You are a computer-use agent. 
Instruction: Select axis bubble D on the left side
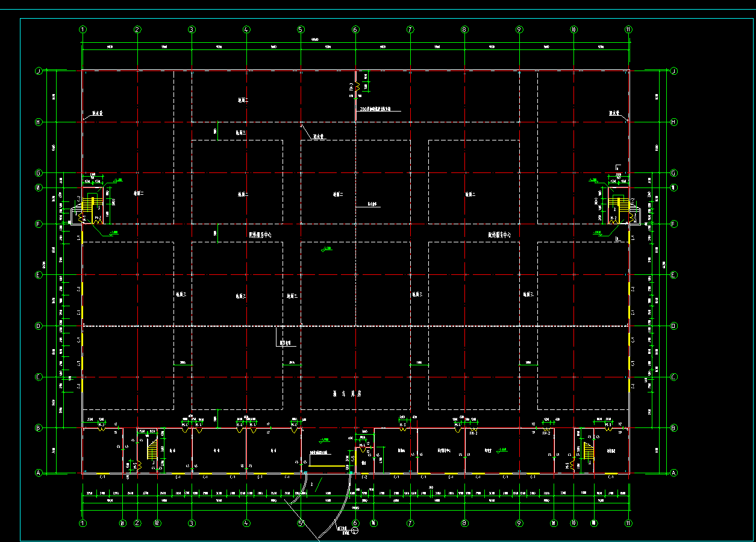click(39, 326)
